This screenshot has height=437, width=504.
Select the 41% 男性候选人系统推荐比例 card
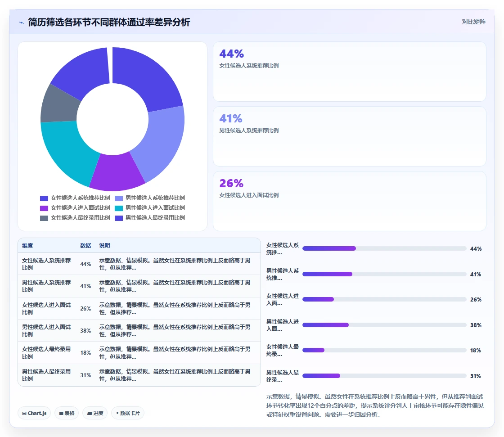pyautogui.click(x=349, y=136)
